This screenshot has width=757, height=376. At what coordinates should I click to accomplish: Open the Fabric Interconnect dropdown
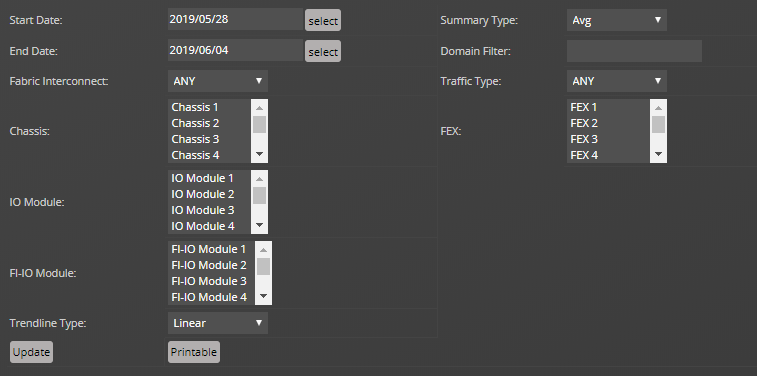(218, 81)
